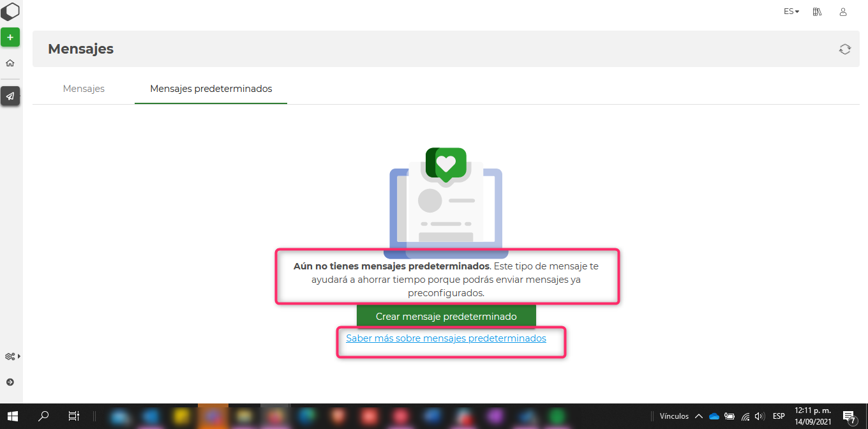Open the ES language dropdown
Image resolution: width=868 pixels, height=429 pixels.
791,11
